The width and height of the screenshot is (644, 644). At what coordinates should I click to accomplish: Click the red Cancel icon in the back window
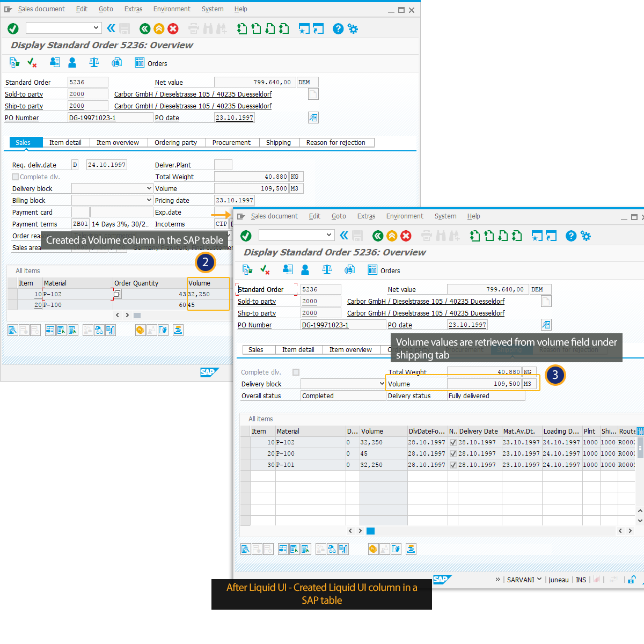click(x=173, y=28)
